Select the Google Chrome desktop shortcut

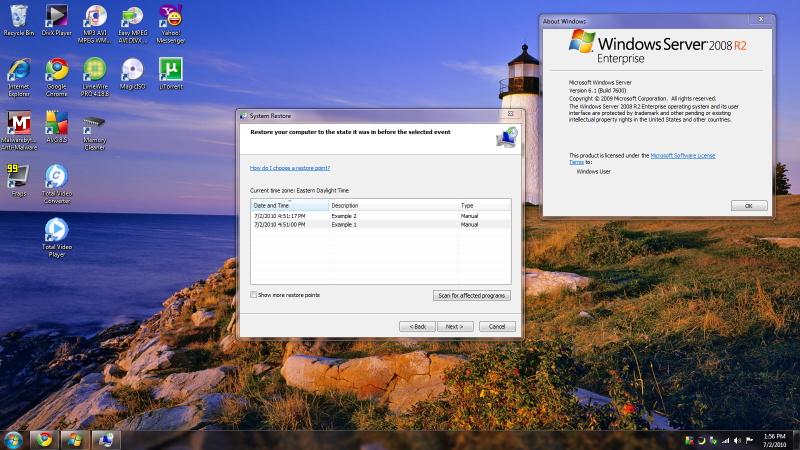[57, 78]
